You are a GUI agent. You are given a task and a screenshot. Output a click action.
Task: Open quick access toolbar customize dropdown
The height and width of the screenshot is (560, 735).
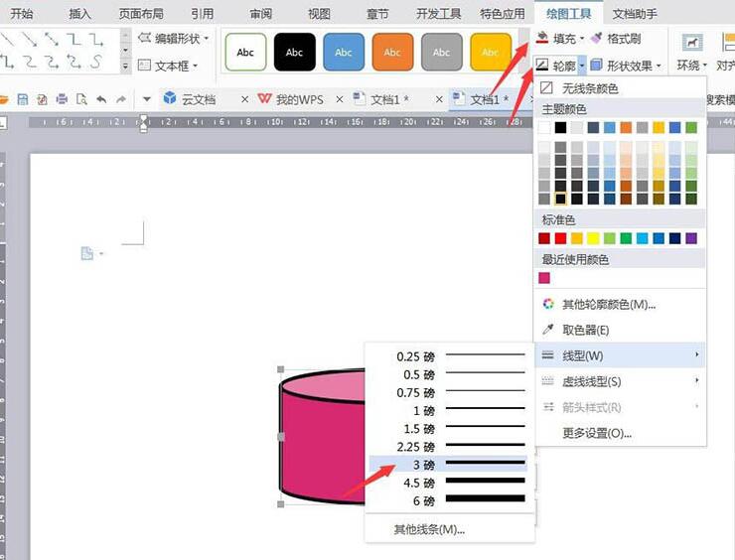[x=147, y=99]
